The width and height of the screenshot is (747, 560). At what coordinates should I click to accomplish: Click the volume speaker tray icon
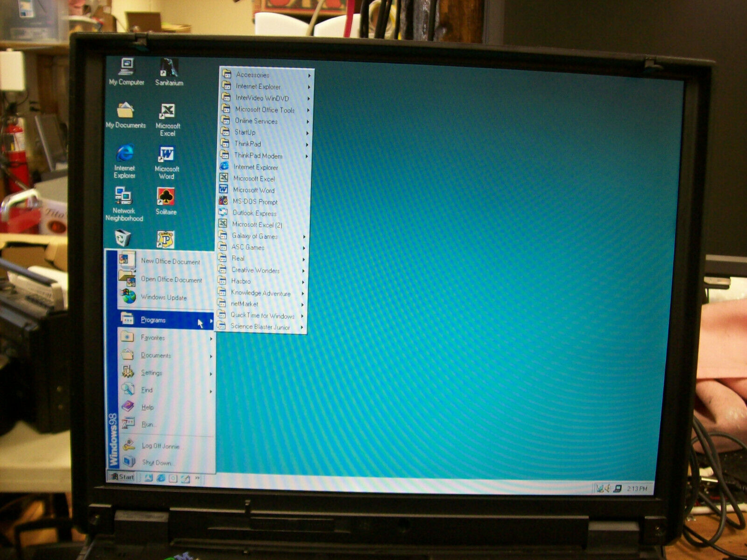click(607, 489)
